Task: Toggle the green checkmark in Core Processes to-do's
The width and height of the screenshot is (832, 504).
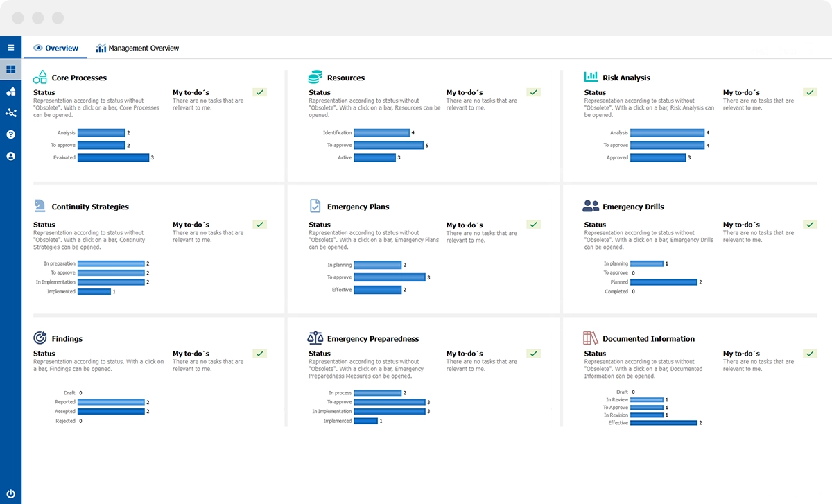Action: click(259, 91)
